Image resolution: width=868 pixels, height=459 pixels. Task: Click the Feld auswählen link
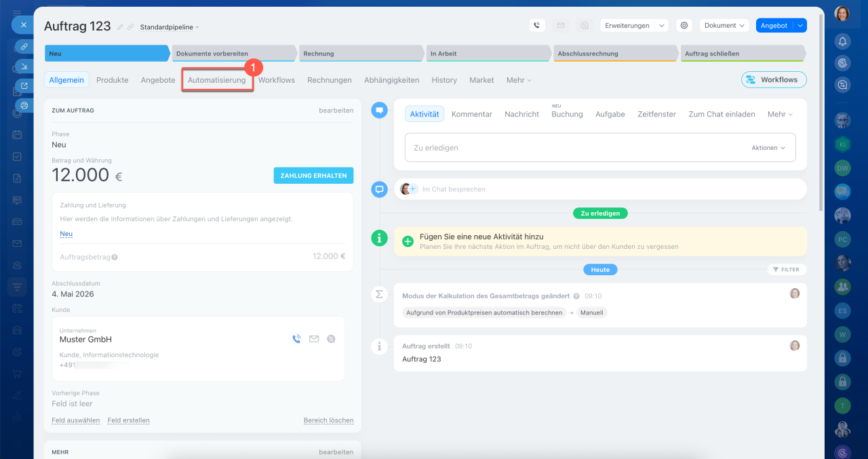(x=75, y=420)
